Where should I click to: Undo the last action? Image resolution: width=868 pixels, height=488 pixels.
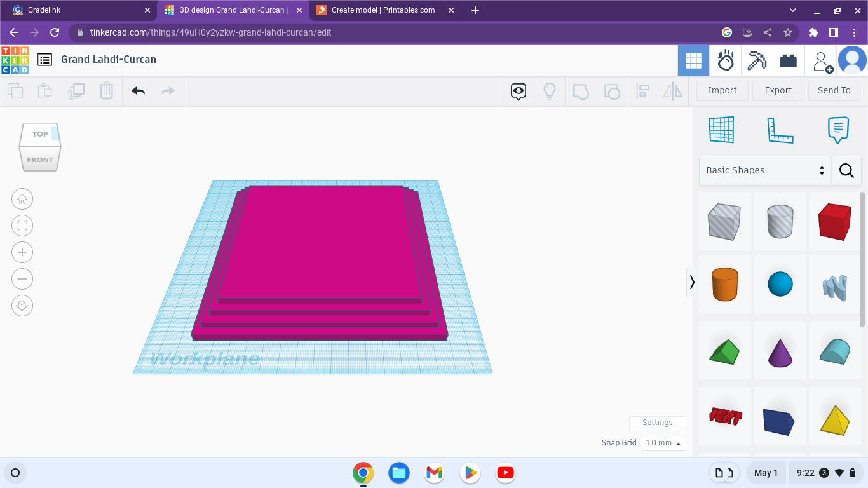137,91
